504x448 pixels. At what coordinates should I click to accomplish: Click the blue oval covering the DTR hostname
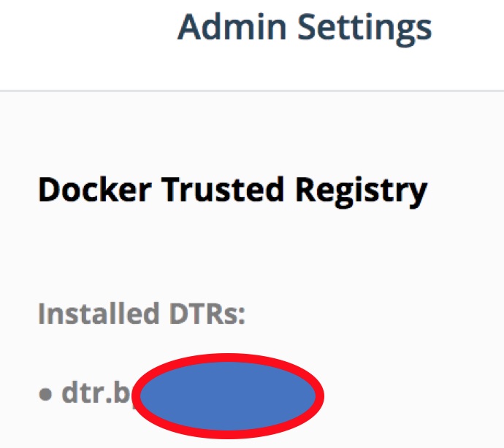point(228,396)
